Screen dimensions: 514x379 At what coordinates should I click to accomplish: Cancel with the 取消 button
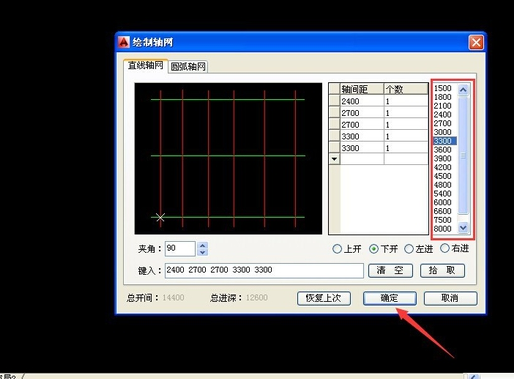coord(450,298)
